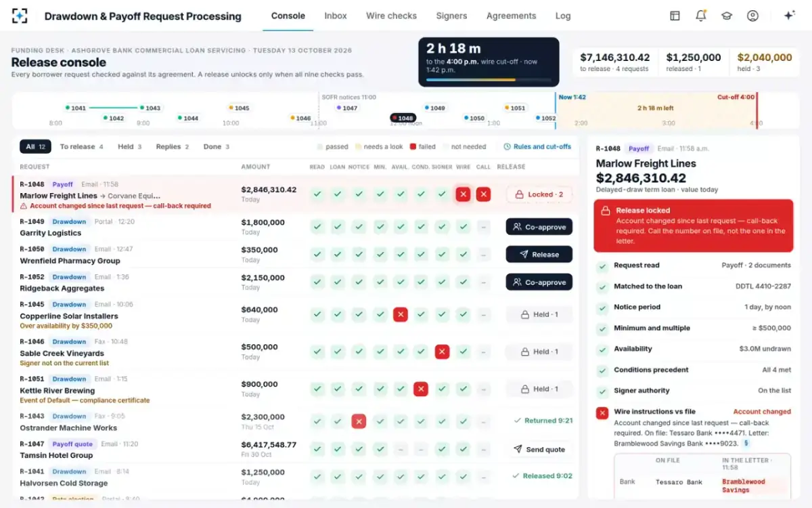Open notifications bell

point(701,16)
